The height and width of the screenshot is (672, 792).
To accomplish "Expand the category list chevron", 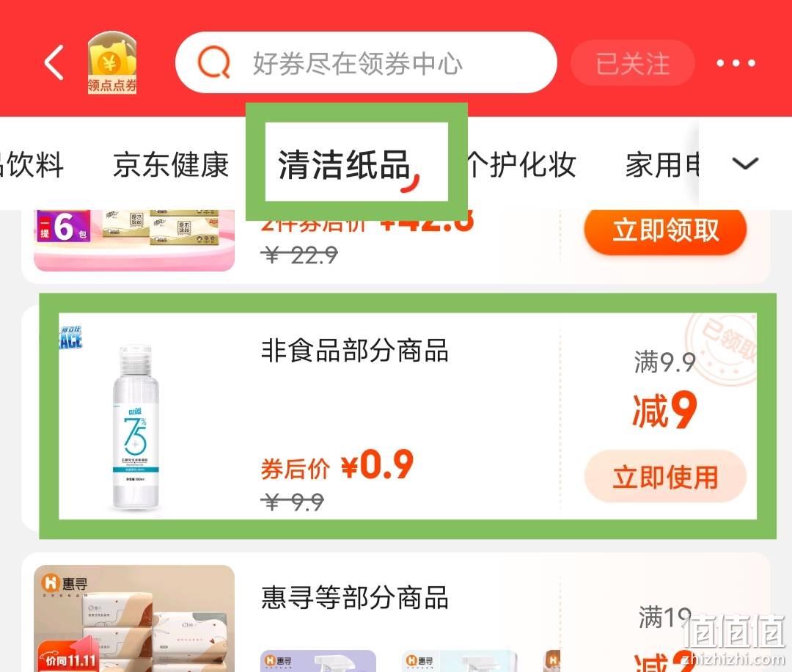I will pyautogui.click(x=746, y=164).
